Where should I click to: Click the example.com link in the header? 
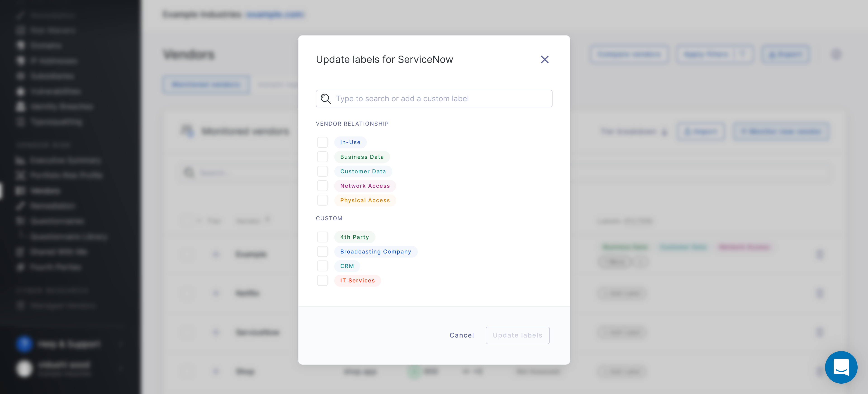pos(275,14)
